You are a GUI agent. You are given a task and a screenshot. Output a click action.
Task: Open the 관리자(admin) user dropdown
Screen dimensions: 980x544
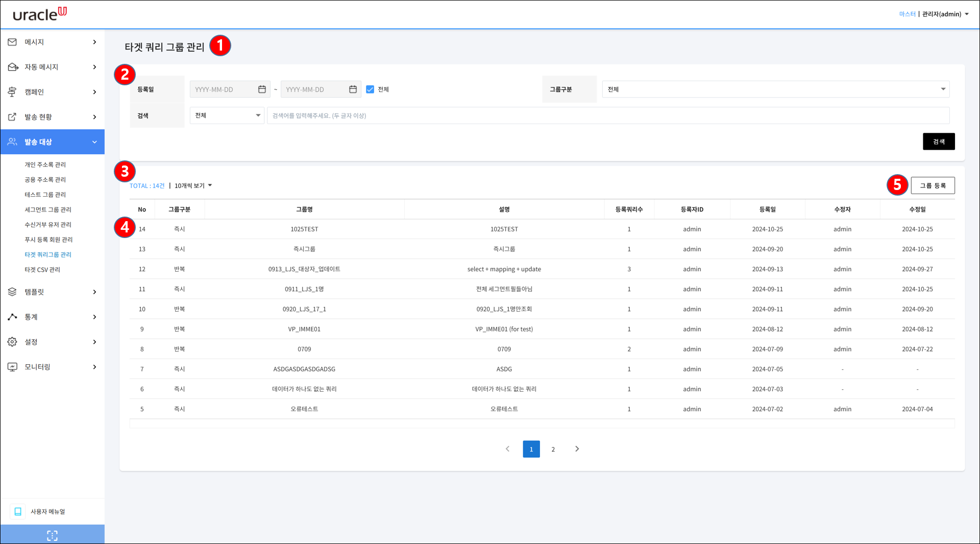pyautogui.click(x=945, y=14)
